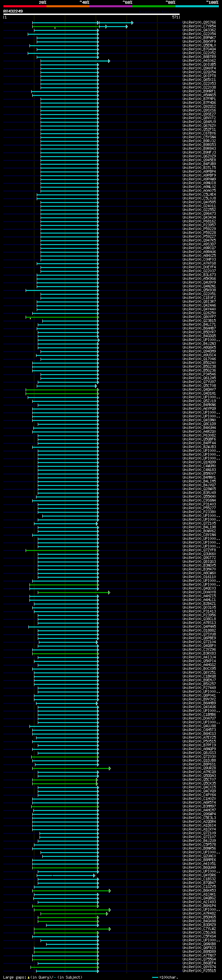This screenshot has width=222, height=980.
Task: Select the query name AV432249
Action: 13,11
